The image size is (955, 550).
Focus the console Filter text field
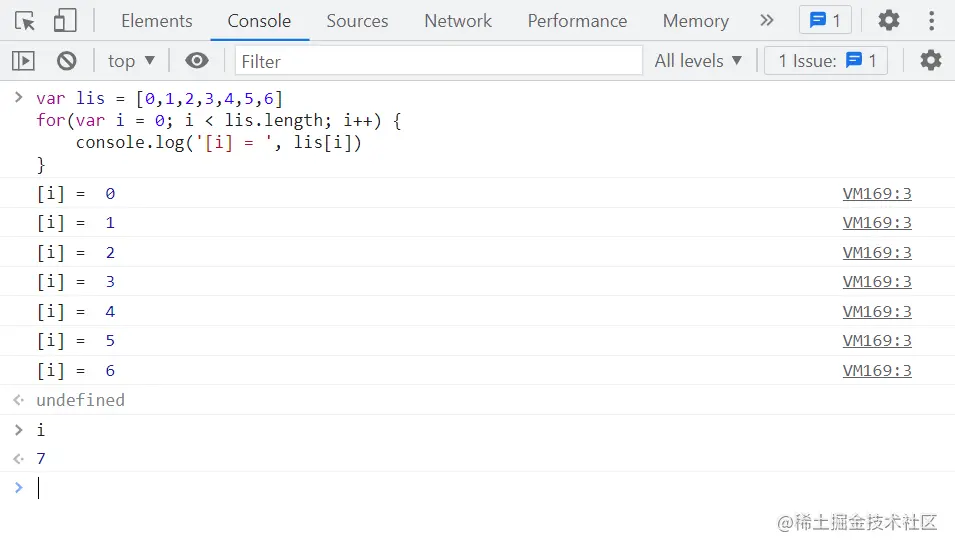438,61
